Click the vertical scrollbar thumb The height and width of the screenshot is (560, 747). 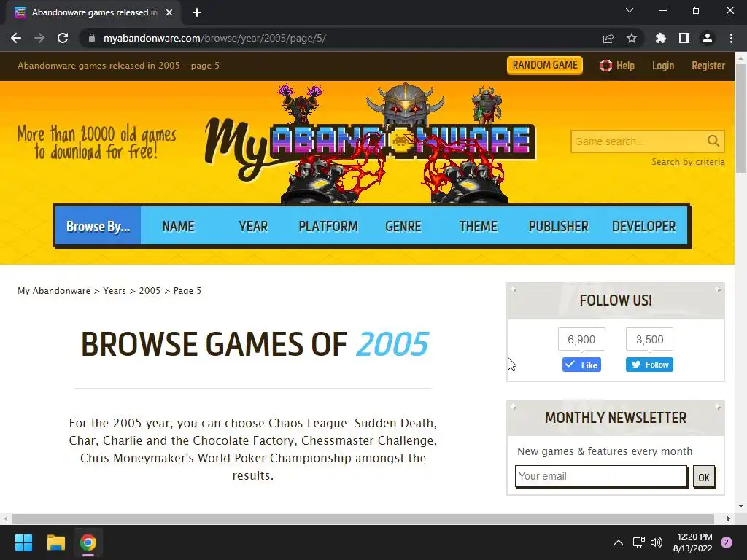click(741, 119)
